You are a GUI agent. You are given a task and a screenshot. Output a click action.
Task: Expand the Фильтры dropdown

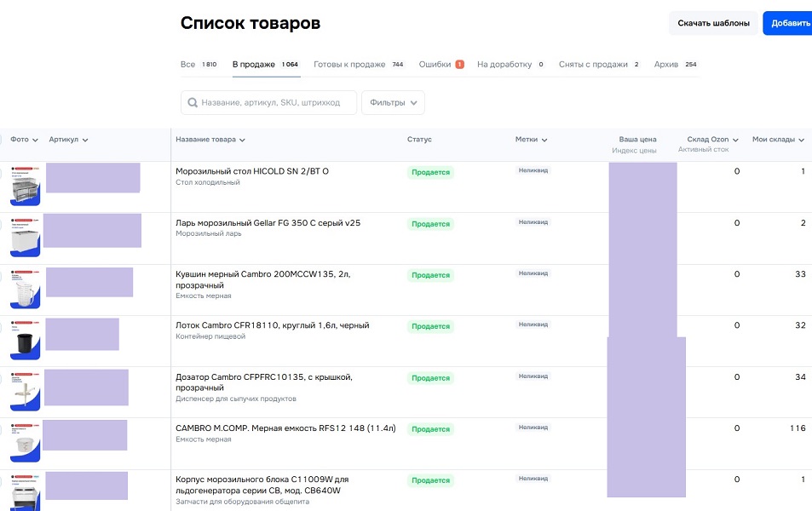(394, 103)
